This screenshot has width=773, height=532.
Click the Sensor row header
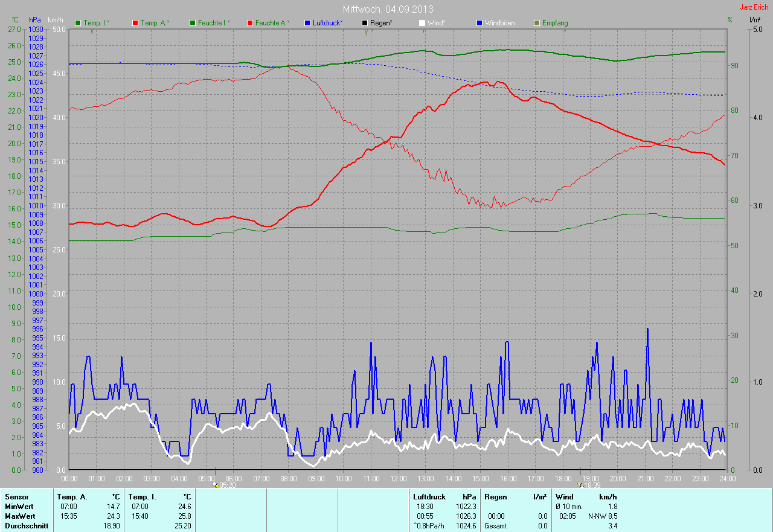17,497
